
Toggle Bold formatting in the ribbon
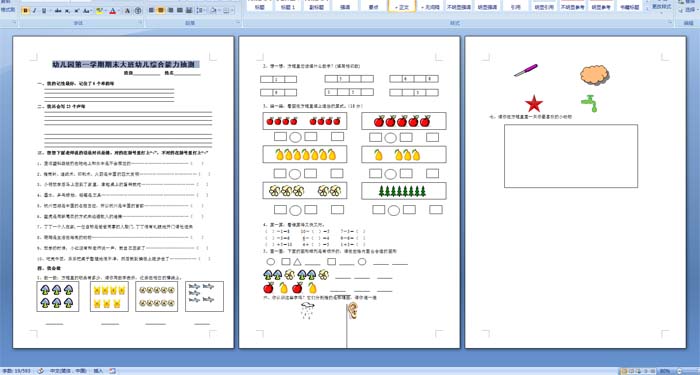point(25,11)
